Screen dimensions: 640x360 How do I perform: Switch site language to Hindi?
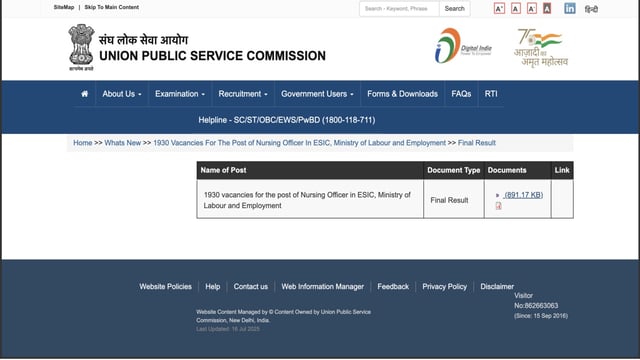(x=591, y=9)
